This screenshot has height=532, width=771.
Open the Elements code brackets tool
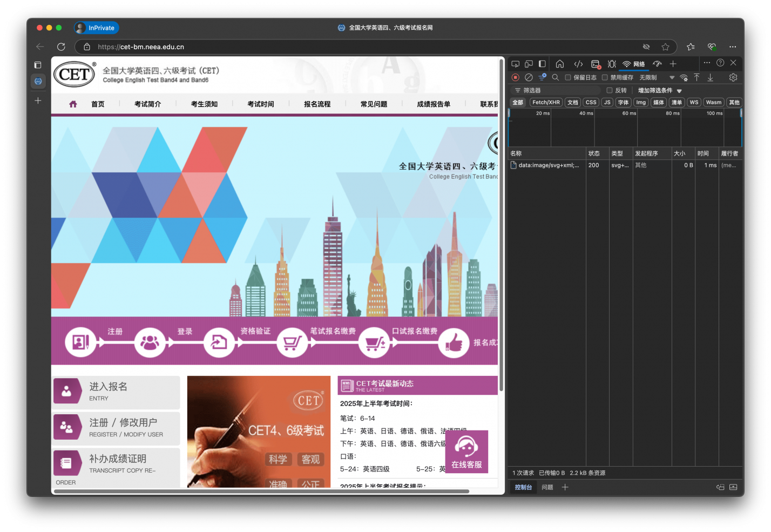pos(578,64)
